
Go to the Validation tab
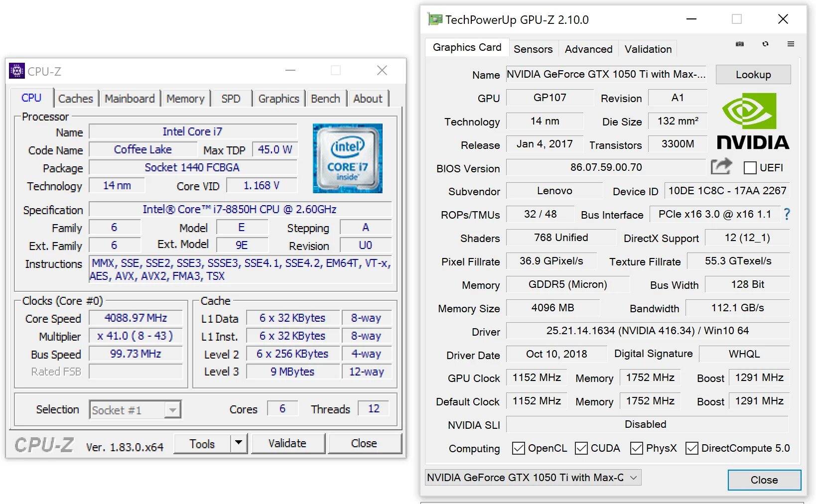[648, 49]
